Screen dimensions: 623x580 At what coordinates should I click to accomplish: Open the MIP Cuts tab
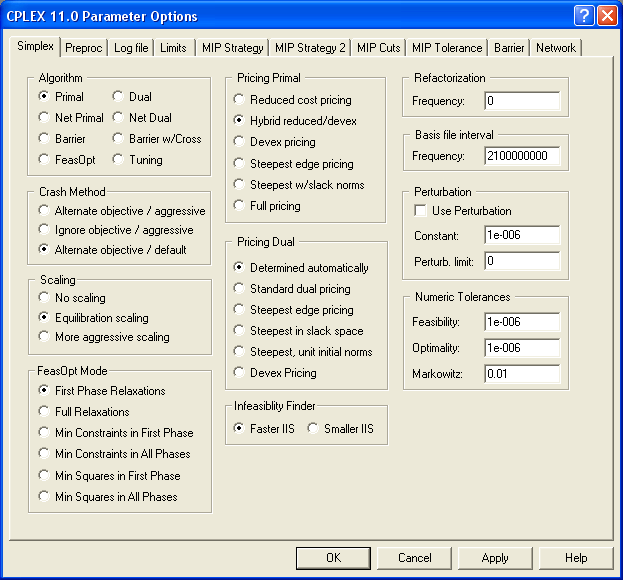click(378, 48)
